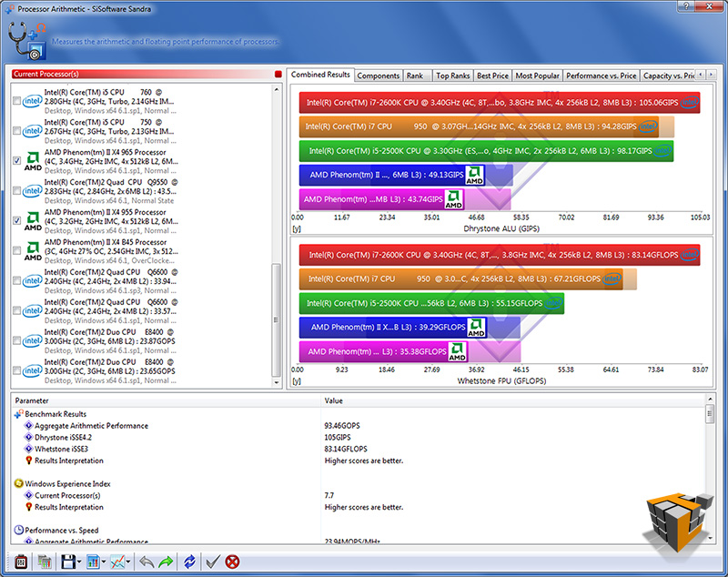Uncheck the AMD Phenom II X4 955 box

(16, 220)
